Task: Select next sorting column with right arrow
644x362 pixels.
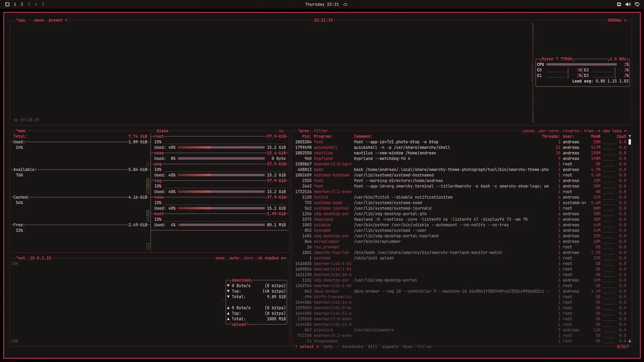Action: [x=625, y=131]
